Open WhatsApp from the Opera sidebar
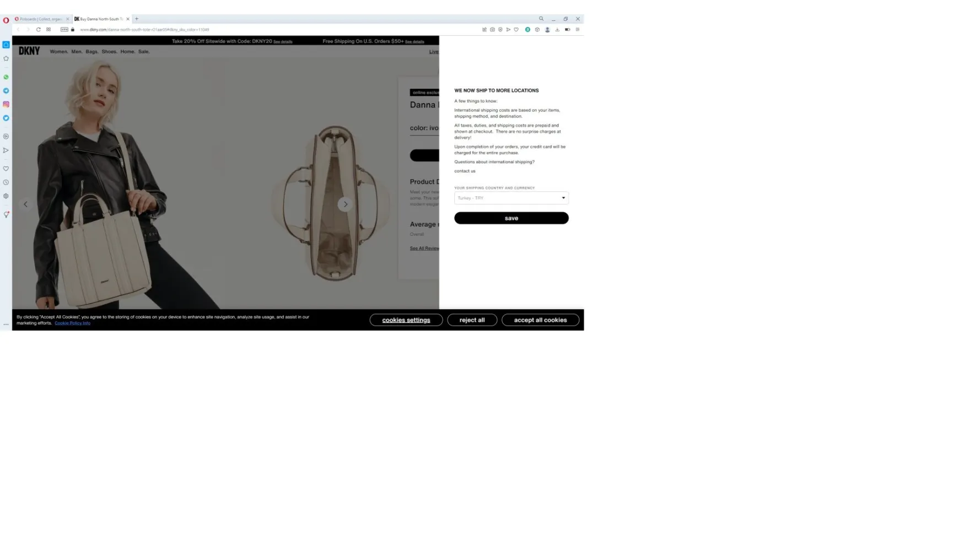 point(6,77)
